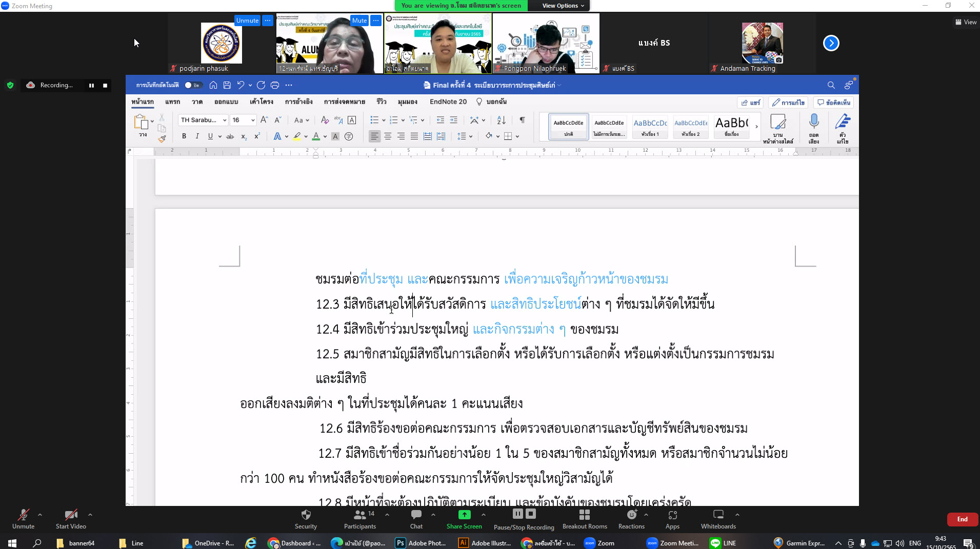Click Share Screen in Zoom toolbar
The width and height of the screenshot is (980, 549).
point(464,519)
